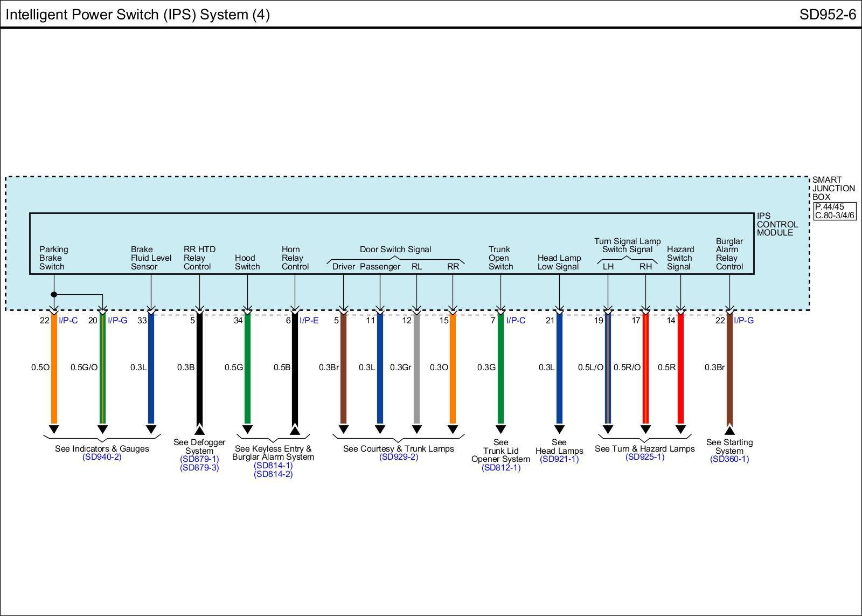
Task: Open the SD921-1 Head Lamps link
Action: point(559,459)
